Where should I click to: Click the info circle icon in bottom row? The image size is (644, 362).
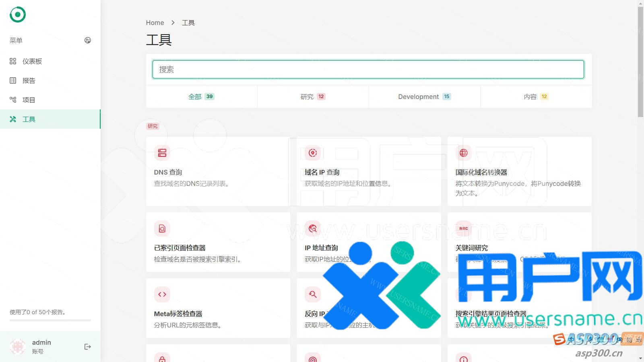coord(464,358)
